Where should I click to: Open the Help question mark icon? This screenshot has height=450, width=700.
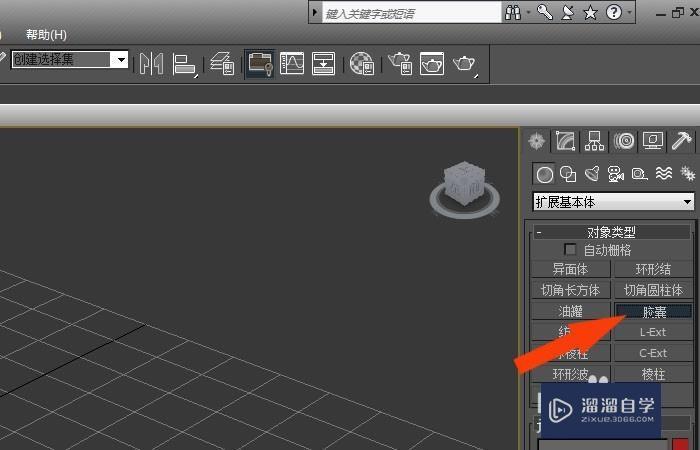click(x=614, y=12)
